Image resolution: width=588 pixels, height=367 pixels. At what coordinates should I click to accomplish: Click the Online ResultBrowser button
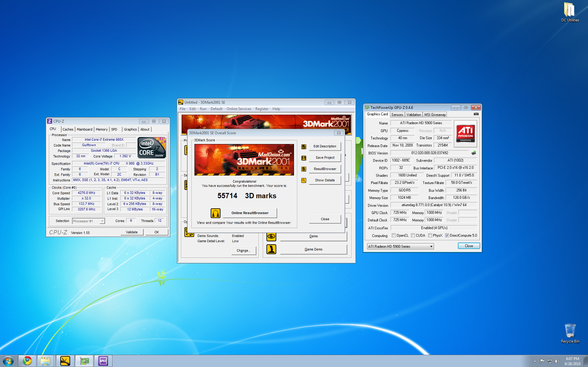click(x=250, y=213)
